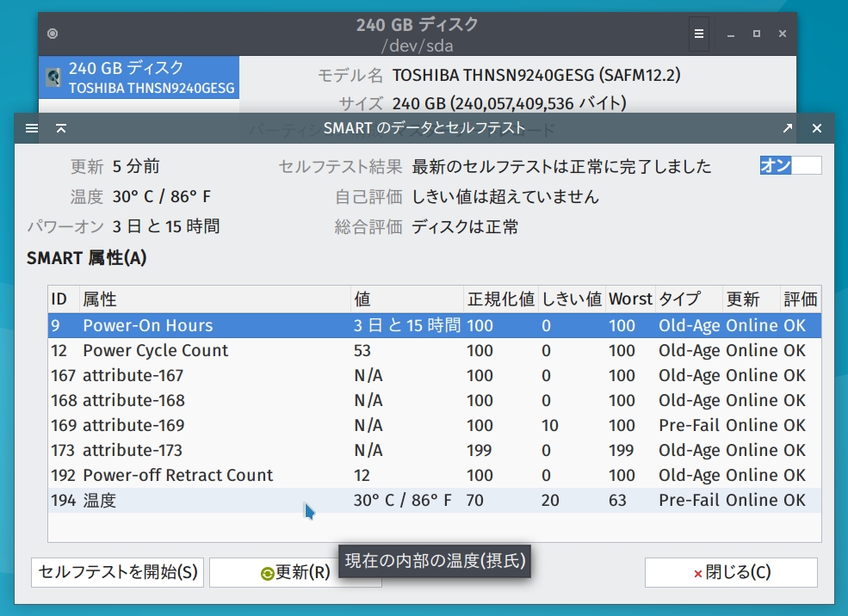Sort by the 値 column header
Image resolution: width=848 pixels, height=616 pixels.
407,299
